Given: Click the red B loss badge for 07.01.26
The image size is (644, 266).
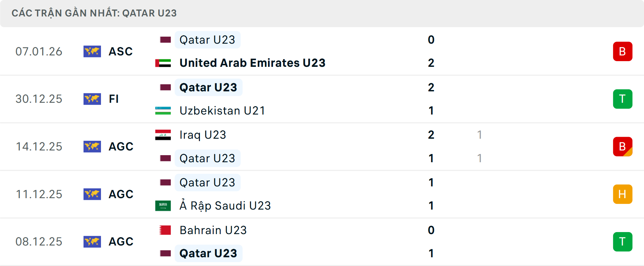Looking at the screenshot, I should [623, 51].
